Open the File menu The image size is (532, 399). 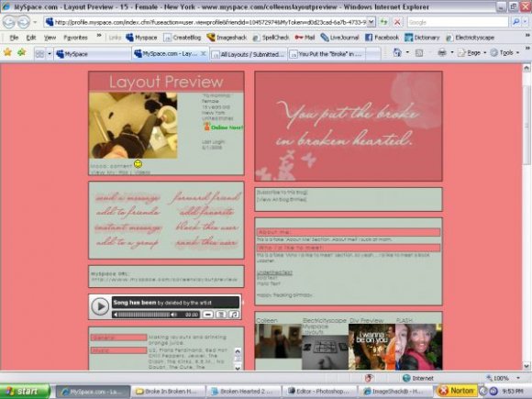click(14, 38)
